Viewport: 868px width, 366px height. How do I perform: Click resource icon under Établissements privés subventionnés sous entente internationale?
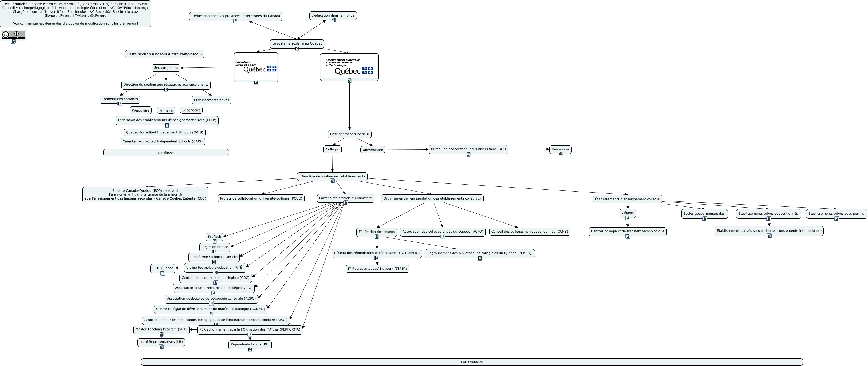click(769, 236)
